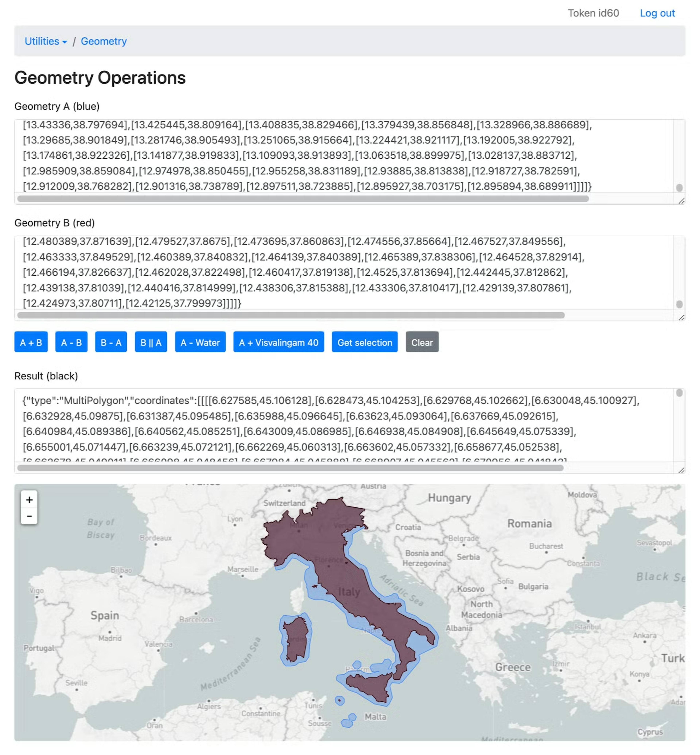Click the Geometry Operations heading

[100, 78]
